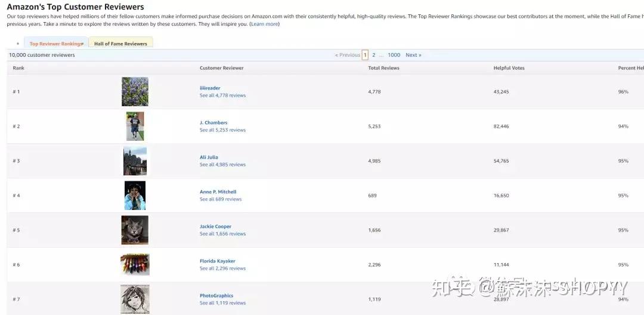Open Florida Kayaker reviewer profile link

[218, 261]
